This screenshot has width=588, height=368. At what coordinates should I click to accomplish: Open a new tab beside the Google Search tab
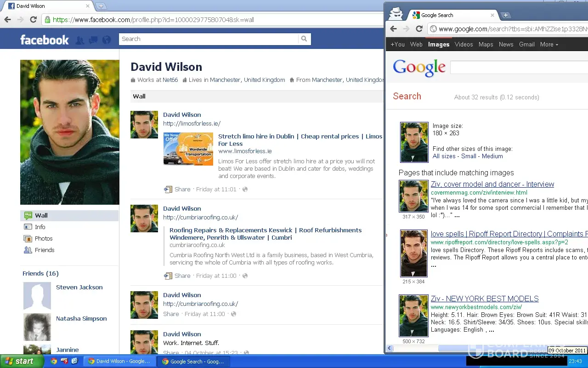(506, 15)
